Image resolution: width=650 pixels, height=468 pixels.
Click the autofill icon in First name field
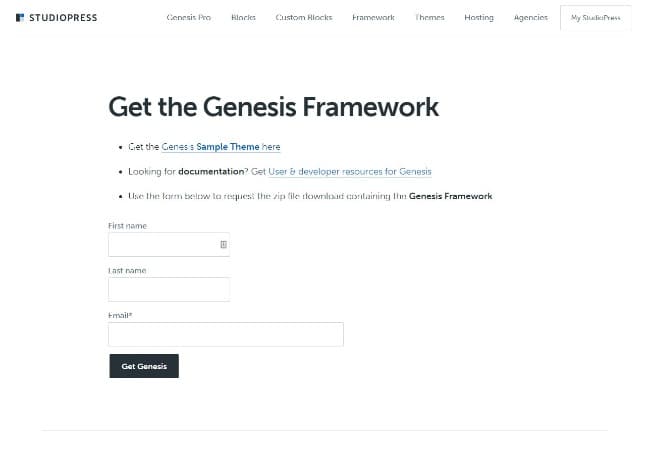click(x=223, y=244)
